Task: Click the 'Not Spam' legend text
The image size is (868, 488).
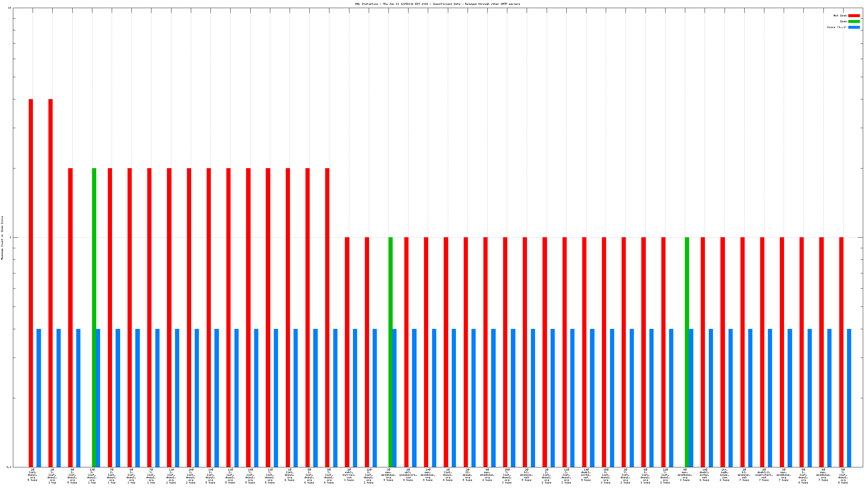Action: click(x=840, y=15)
